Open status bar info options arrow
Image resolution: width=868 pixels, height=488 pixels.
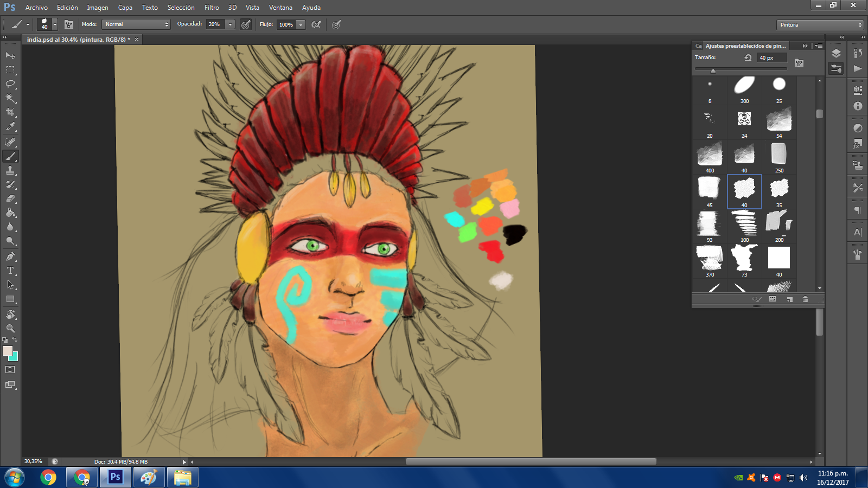tap(184, 462)
